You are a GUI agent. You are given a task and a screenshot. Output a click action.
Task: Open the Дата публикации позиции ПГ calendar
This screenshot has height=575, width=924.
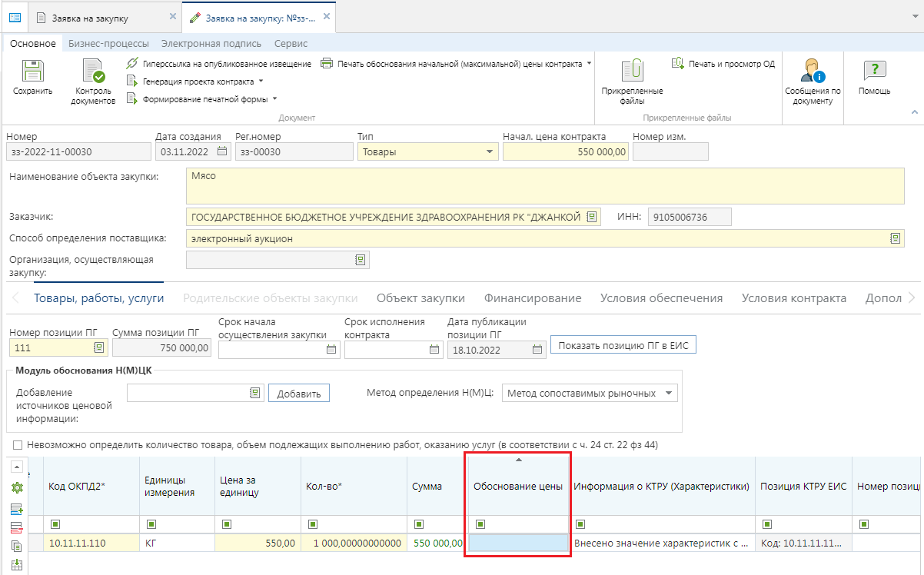point(538,349)
